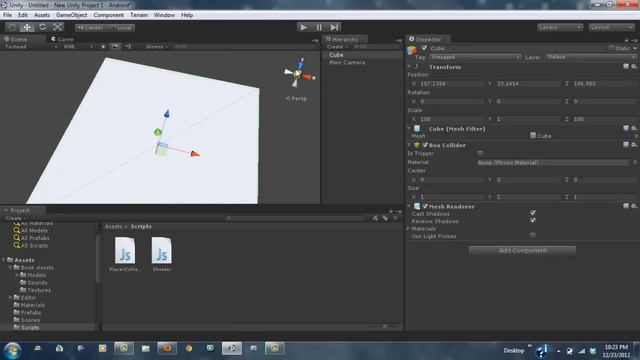Viewport: 640px width, 360px height.
Task: Select the Inspector tab
Action: pos(428,39)
